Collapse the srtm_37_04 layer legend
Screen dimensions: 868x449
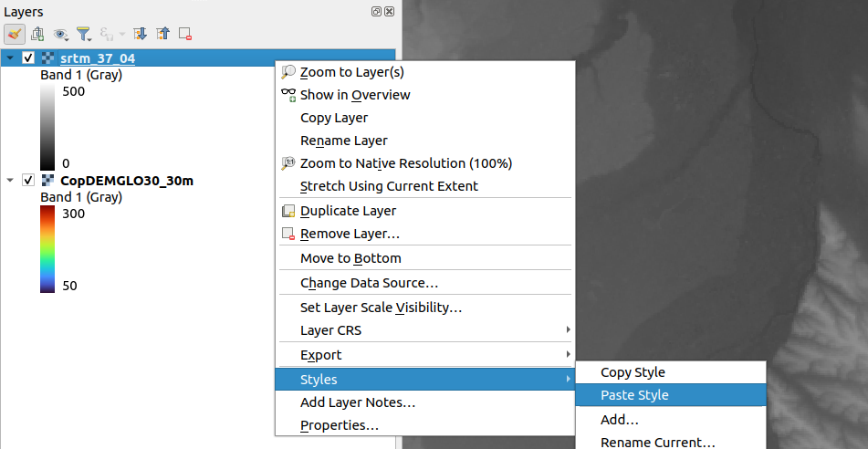(10, 58)
